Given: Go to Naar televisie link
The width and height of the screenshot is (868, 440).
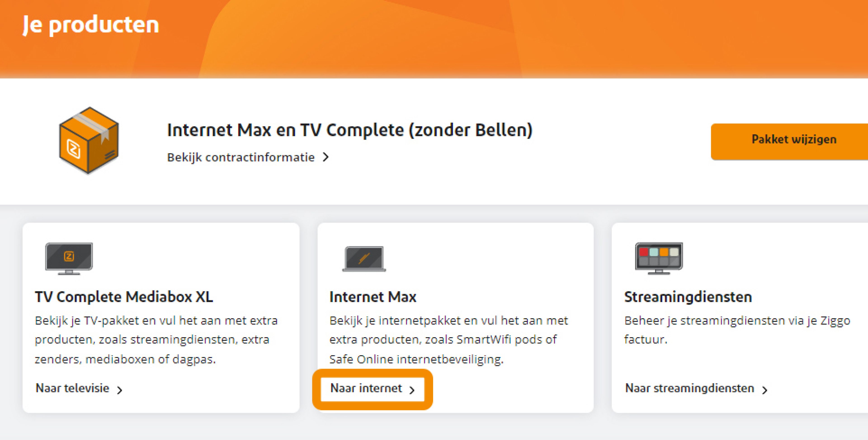Looking at the screenshot, I should pos(72,388).
